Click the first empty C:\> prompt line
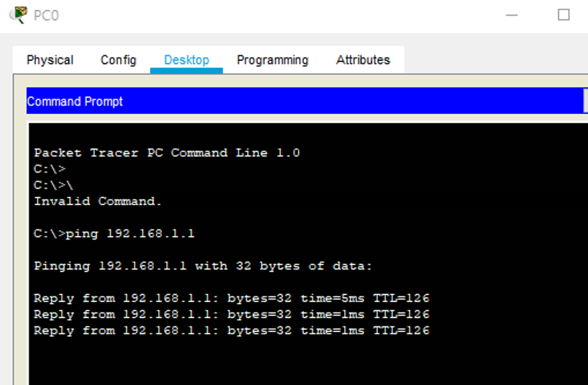 tap(50, 169)
